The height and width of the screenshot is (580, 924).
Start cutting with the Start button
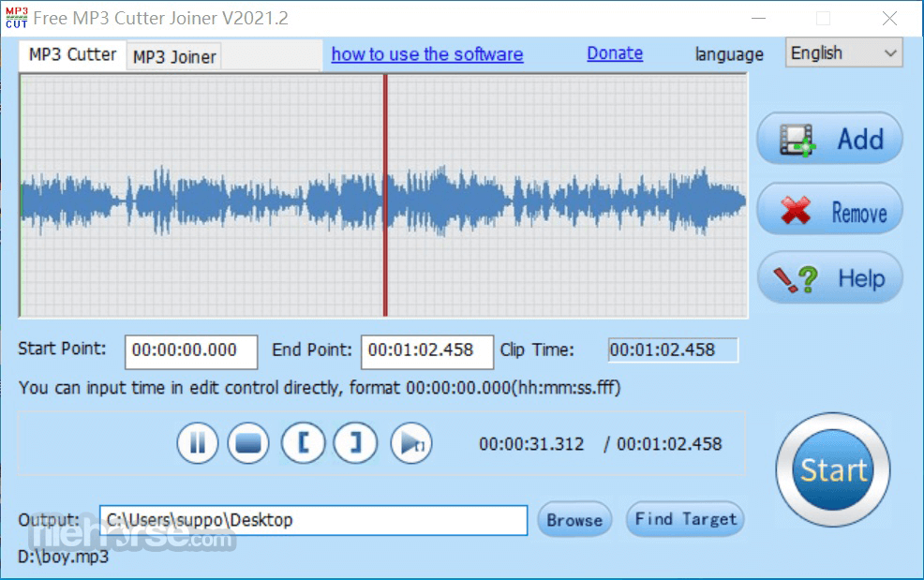click(x=833, y=469)
